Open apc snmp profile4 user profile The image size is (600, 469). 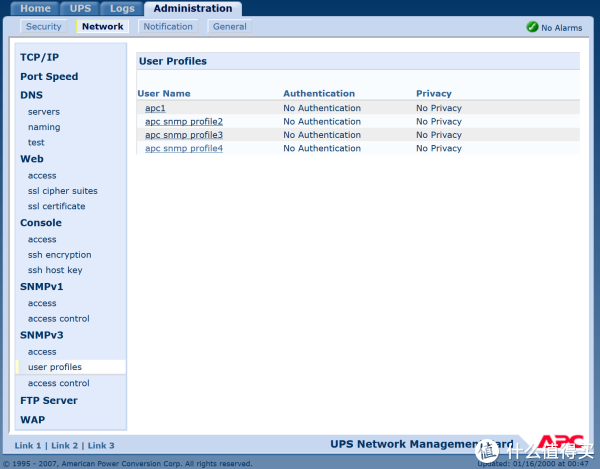pos(184,148)
